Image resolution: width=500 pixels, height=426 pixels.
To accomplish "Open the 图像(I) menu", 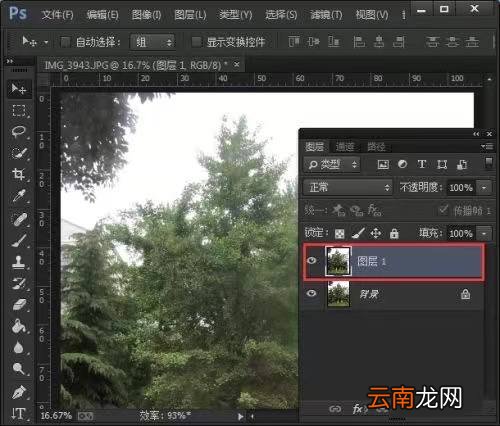I will pos(146,15).
